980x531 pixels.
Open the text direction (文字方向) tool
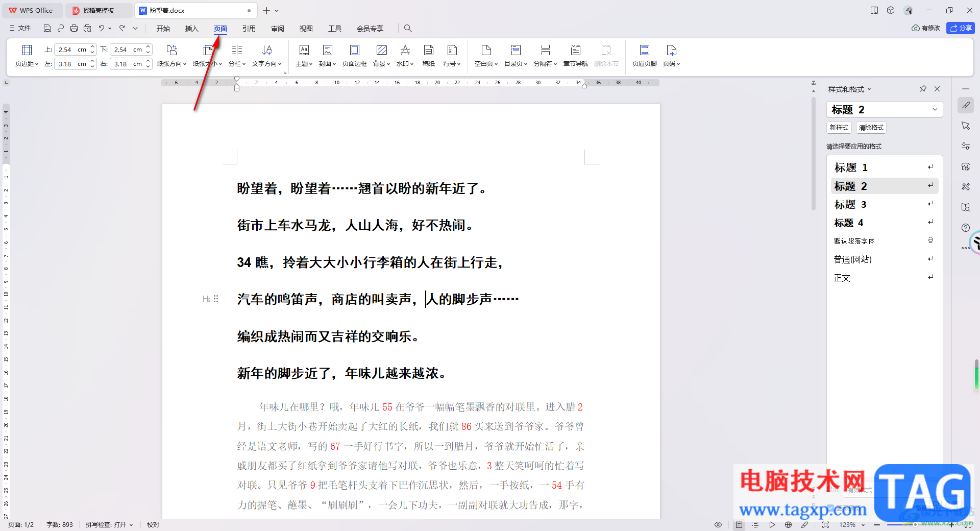pyautogui.click(x=266, y=56)
